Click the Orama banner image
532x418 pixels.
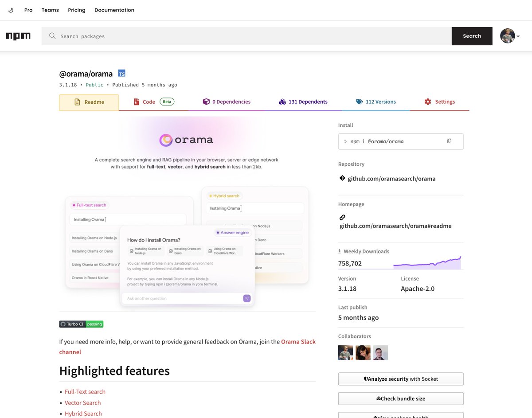(x=187, y=212)
